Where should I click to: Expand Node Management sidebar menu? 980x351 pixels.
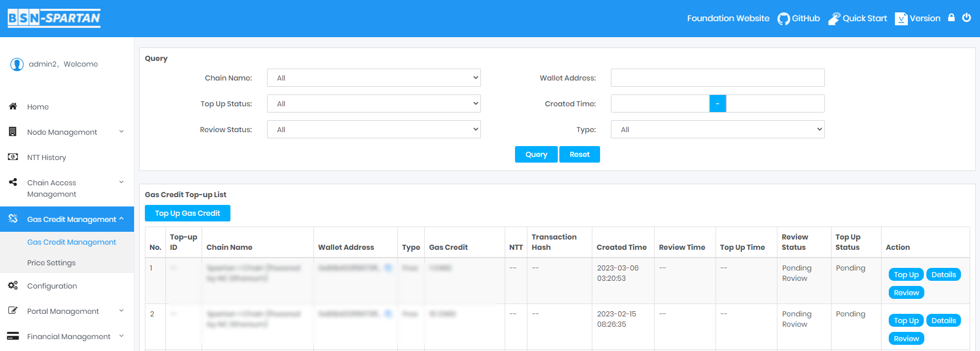point(67,132)
